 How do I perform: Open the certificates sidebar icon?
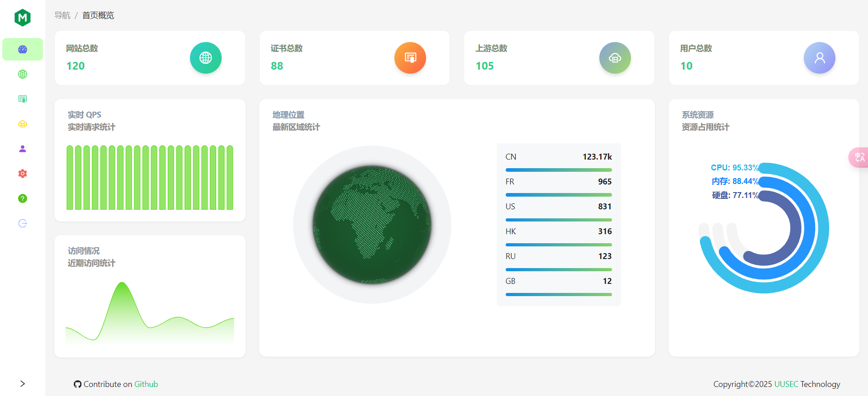click(x=23, y=99)
